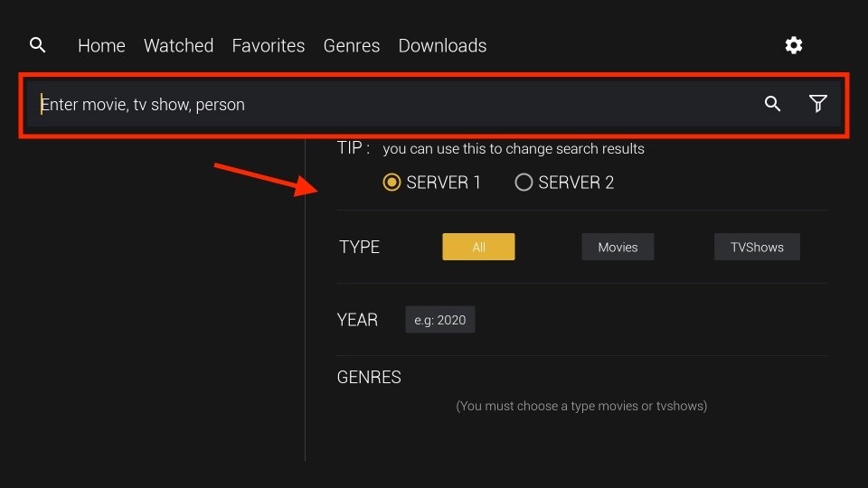
Task: Click the TYPE label
Action: coord(359,247)
